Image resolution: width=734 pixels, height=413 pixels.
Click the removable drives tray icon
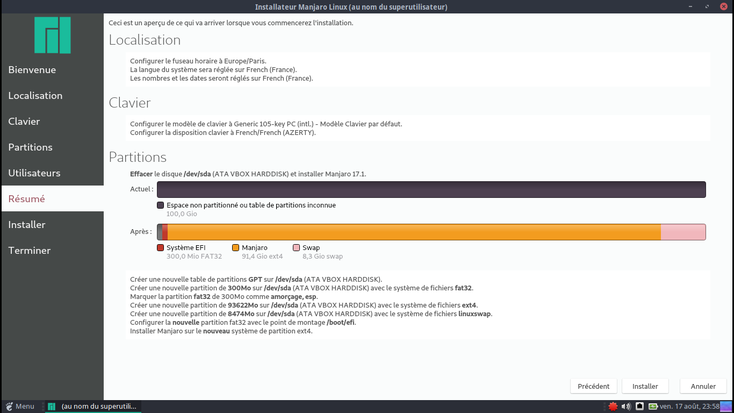pyautogui.click(x=639, y=406)
